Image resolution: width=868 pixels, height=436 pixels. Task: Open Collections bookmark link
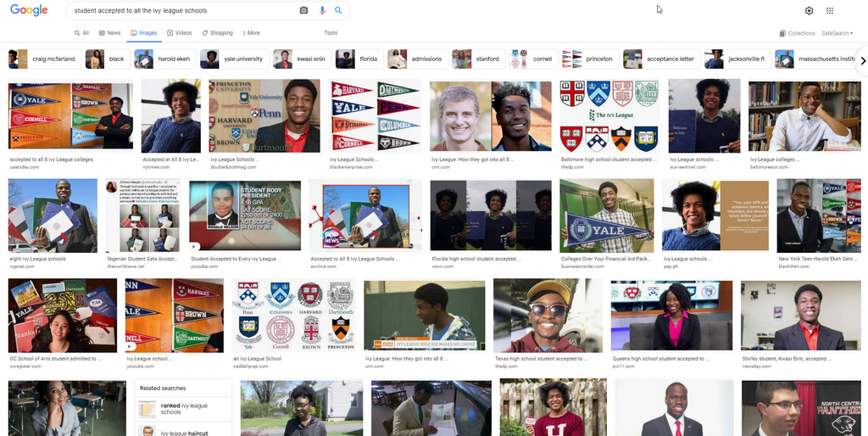coord(797,33)
